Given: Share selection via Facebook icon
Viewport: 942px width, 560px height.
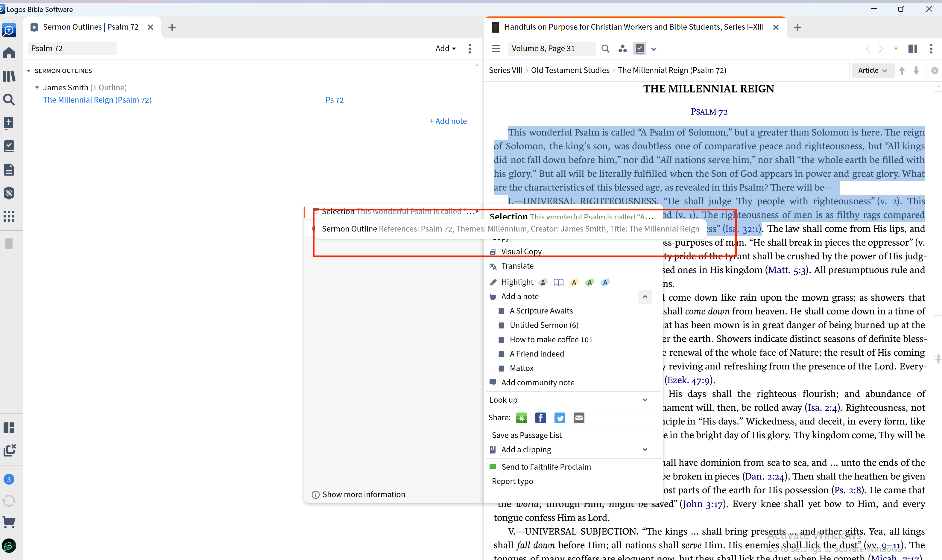Looking at the screenshot, I should click(x=540, y=418).
